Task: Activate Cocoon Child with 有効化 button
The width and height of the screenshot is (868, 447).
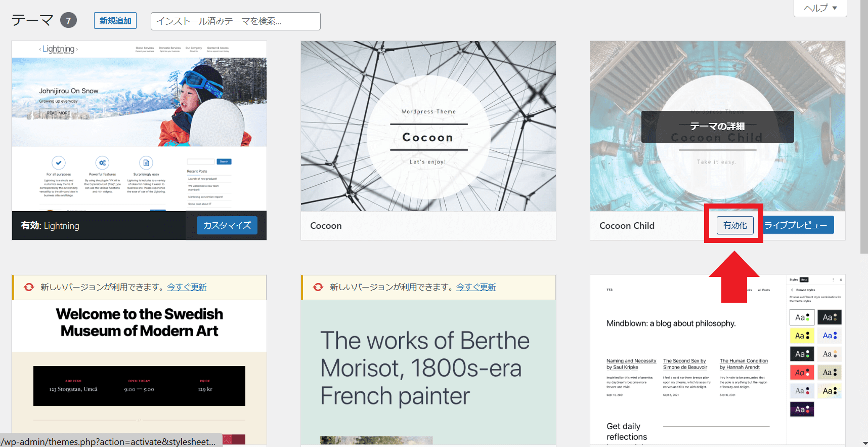Action: (x=735, y=225)
